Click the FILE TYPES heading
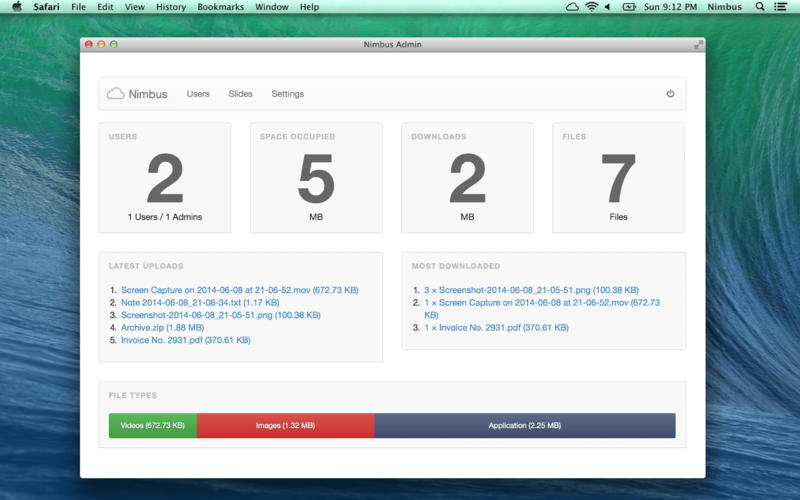 133,395
